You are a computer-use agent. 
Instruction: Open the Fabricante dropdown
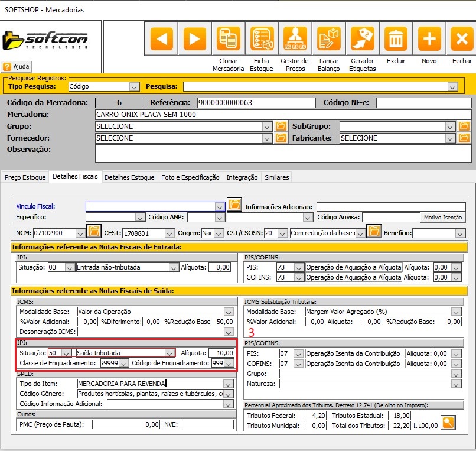coord(451,138)
